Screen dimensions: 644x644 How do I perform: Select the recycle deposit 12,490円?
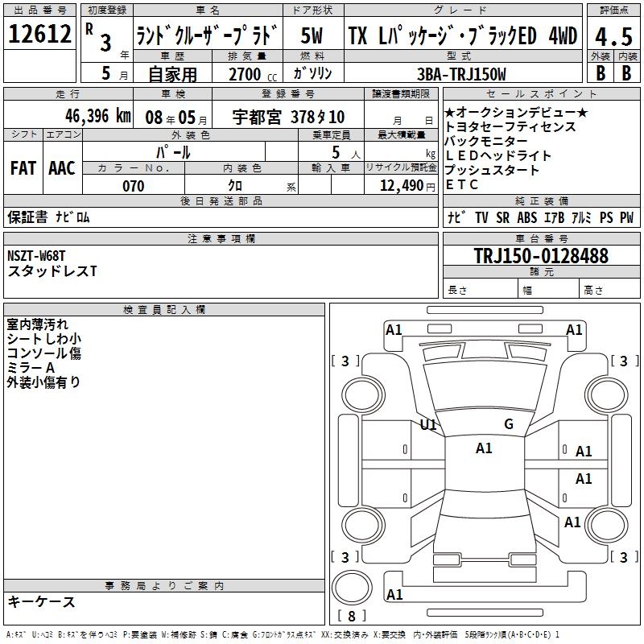click(407, 186)
